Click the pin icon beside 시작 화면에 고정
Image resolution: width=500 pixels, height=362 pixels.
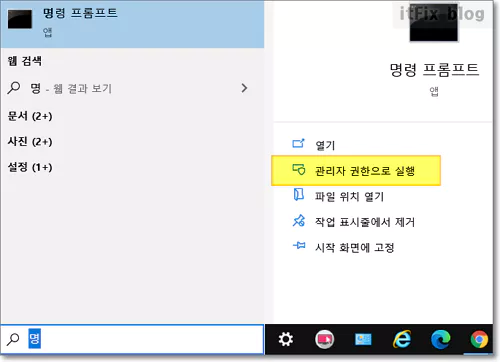click(x=299, y=246)
